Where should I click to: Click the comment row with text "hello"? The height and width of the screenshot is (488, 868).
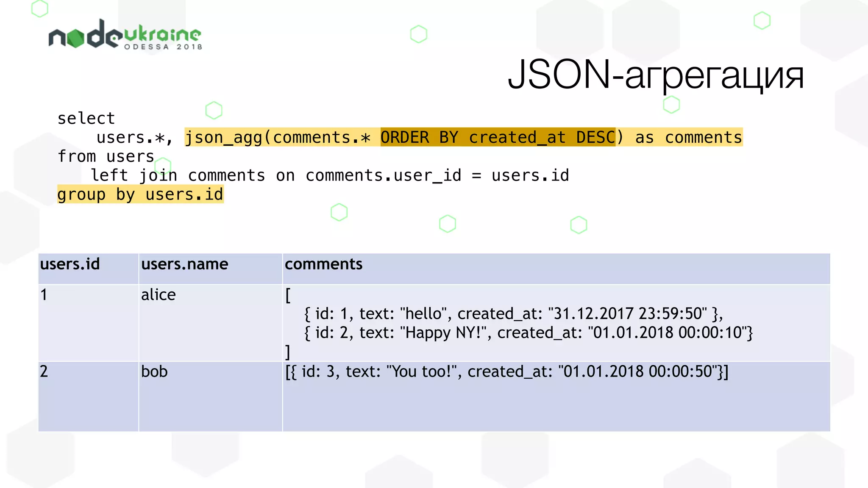(513, 313)
